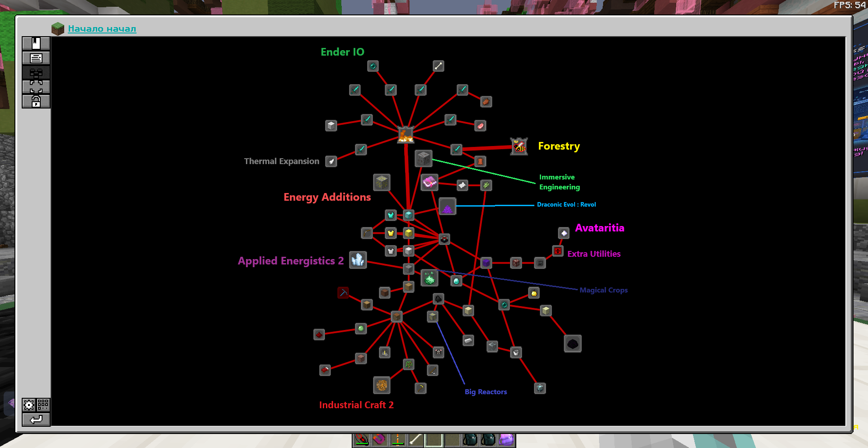Select the ender pearl quest under Ender IO

[373, 66]
